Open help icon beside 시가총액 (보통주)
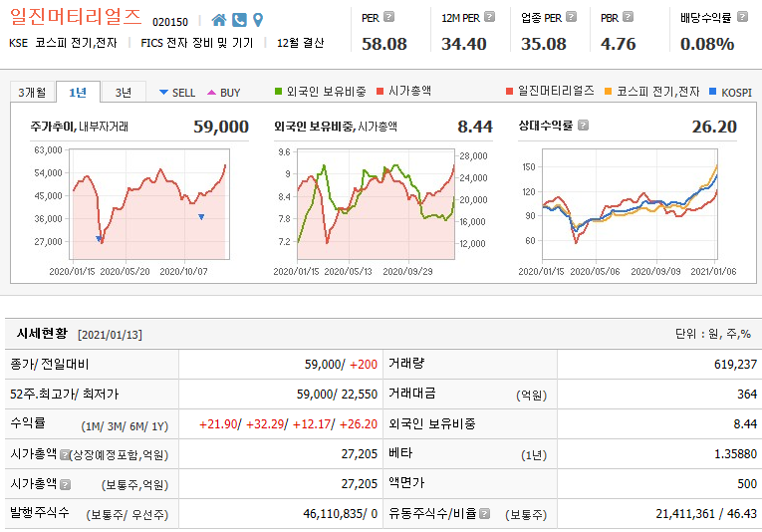 (x=66, y=484)
